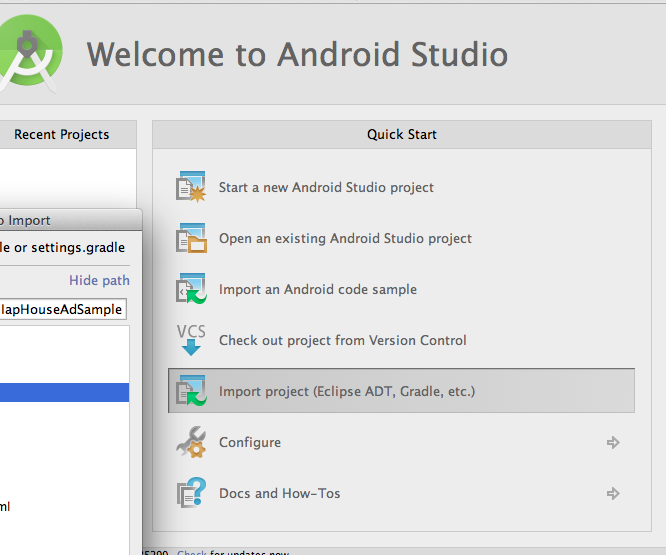
Task: Open the Docs and How-Tos label
Action: 279,493
